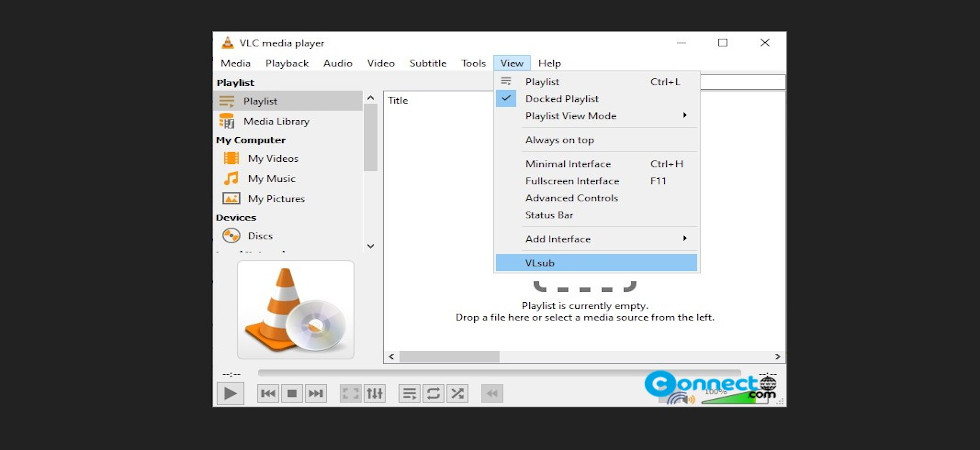Open the Audio menu
This screenshot has height=450, width=980.
click(338, 63)
